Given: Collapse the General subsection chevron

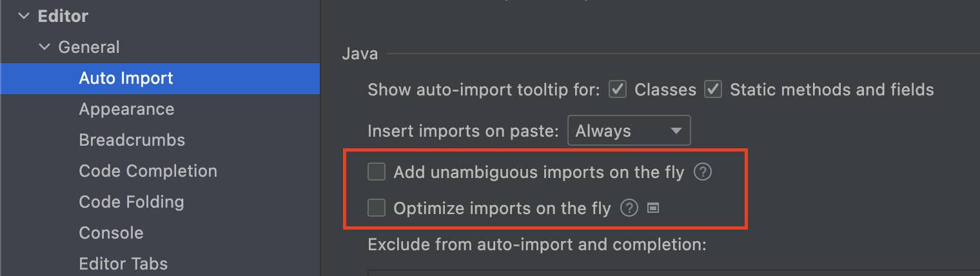Looking at the screenshot, I should tap(44, 47).
